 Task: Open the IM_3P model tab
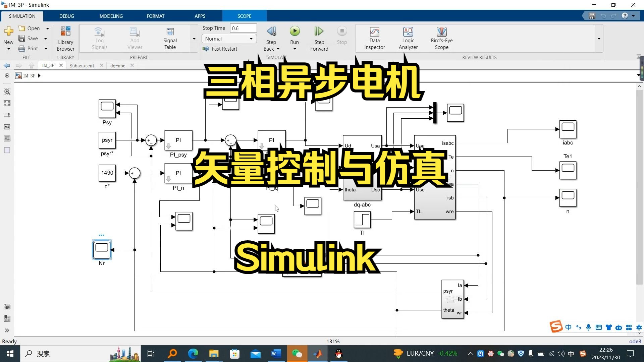(x=48, y=65)
